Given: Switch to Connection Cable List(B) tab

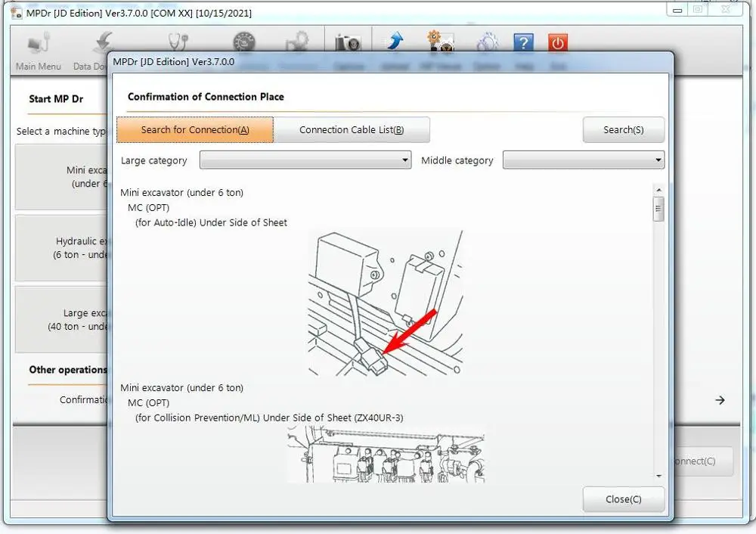Looking at the screenshot, I should tap(352, 130).
